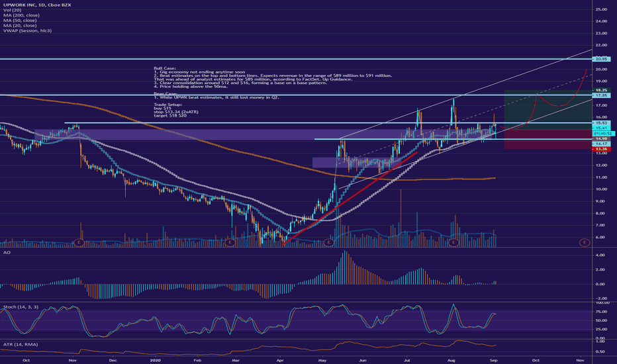Select the 'Trade Setup:' annotation heading

click(x=168, y=105)
